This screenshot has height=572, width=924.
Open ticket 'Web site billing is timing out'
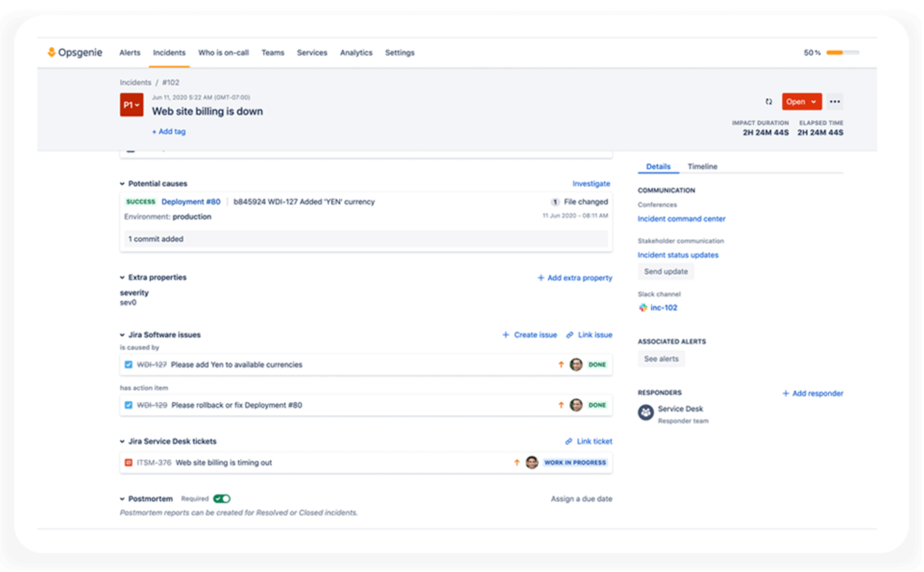(x=223, y=463)
